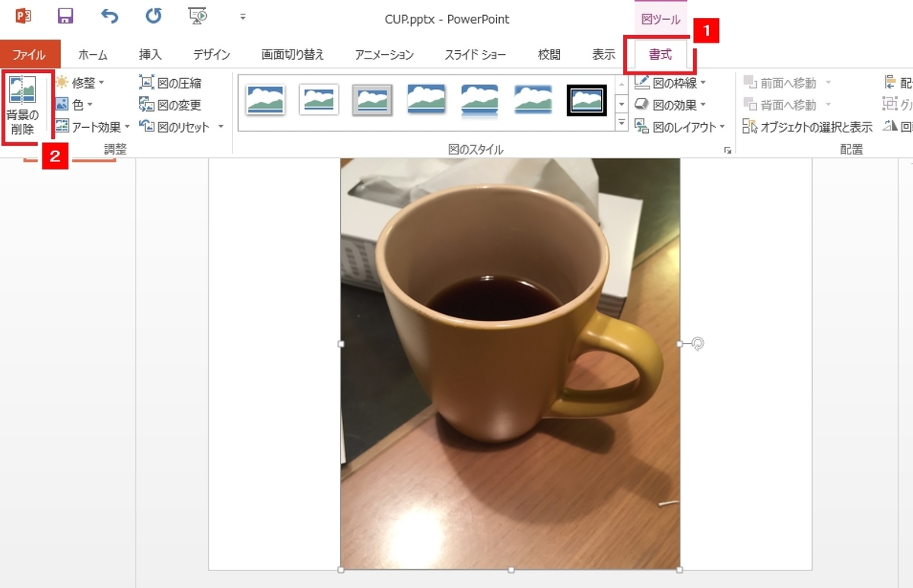
Task: Click the Undo arrow button
Action: [x=107, y=17]
